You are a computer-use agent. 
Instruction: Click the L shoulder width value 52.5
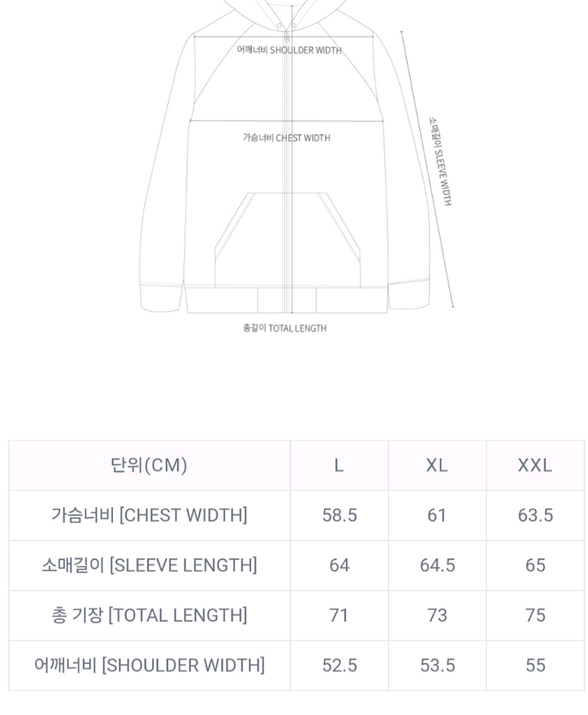click(x=339, y=666)
